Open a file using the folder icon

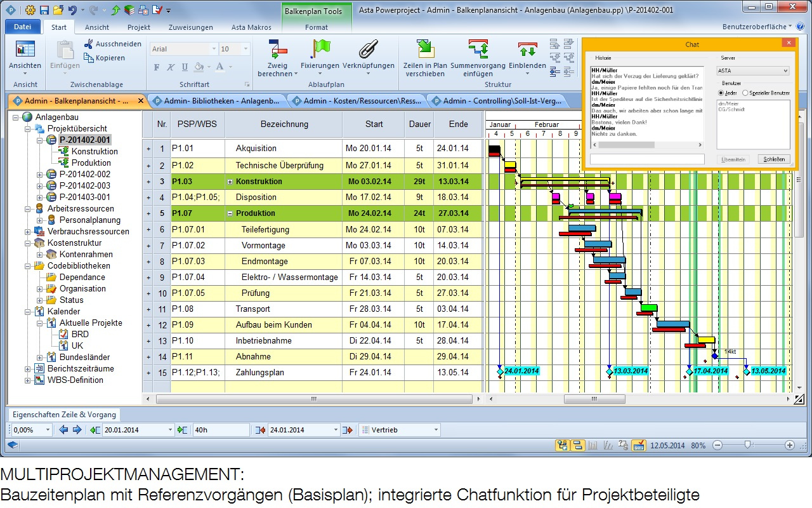58,10
